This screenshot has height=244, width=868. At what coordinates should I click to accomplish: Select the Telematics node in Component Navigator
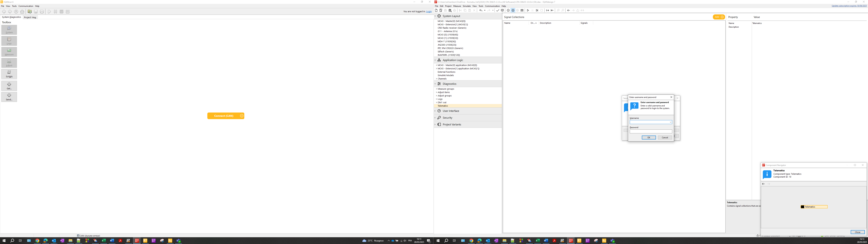814,207
